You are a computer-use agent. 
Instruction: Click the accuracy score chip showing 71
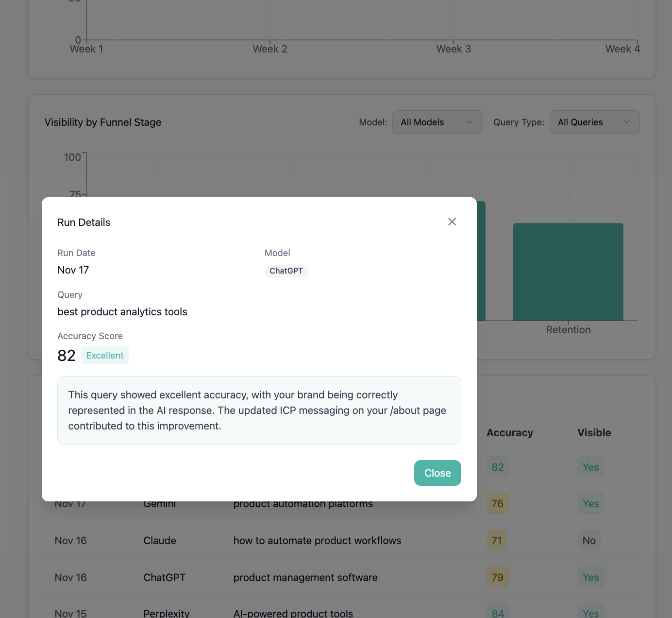click(496, 540)
